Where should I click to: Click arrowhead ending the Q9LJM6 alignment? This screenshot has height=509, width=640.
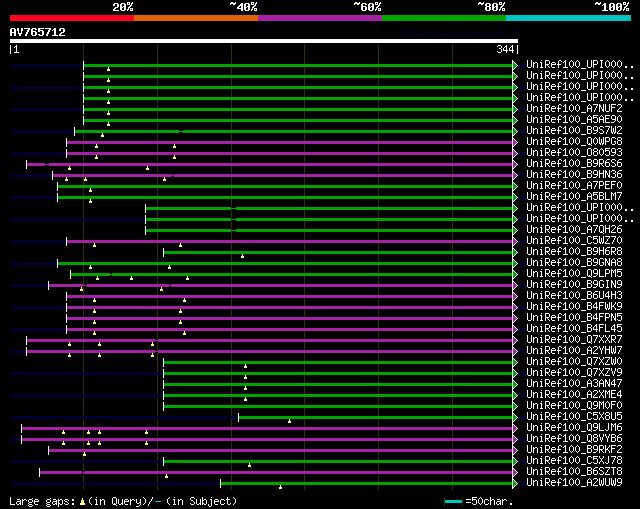pos(515,427)
